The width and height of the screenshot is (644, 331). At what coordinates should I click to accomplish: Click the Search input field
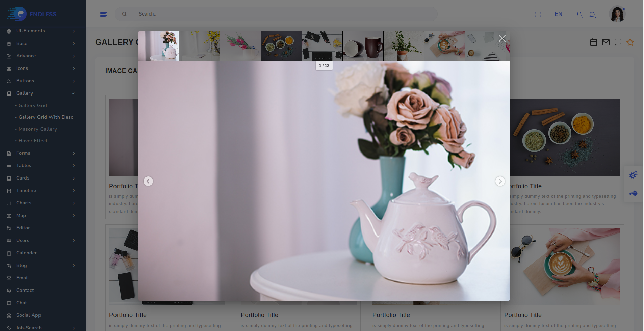coord(284,14)
